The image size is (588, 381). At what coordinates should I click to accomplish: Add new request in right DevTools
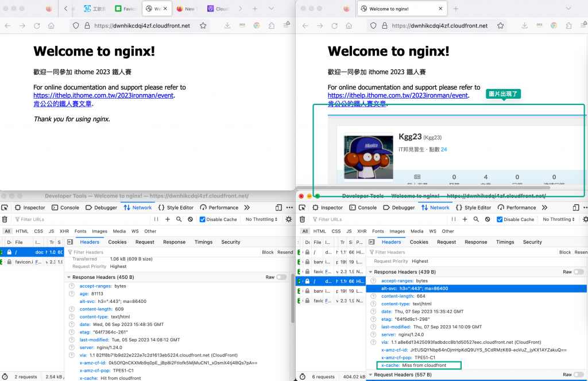tap(465, 220)
